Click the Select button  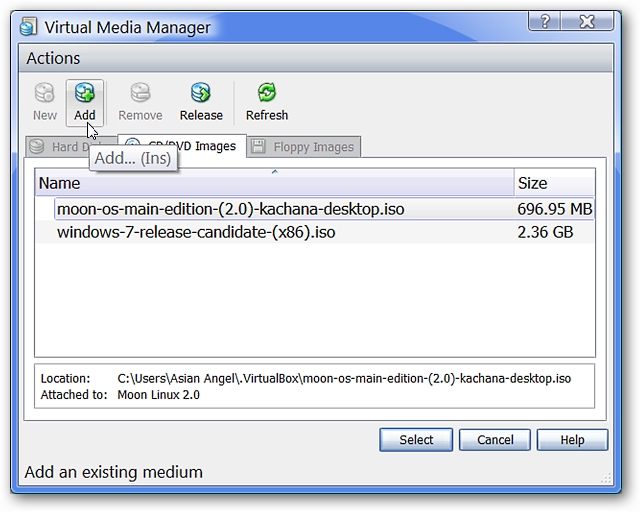point(416,440)
